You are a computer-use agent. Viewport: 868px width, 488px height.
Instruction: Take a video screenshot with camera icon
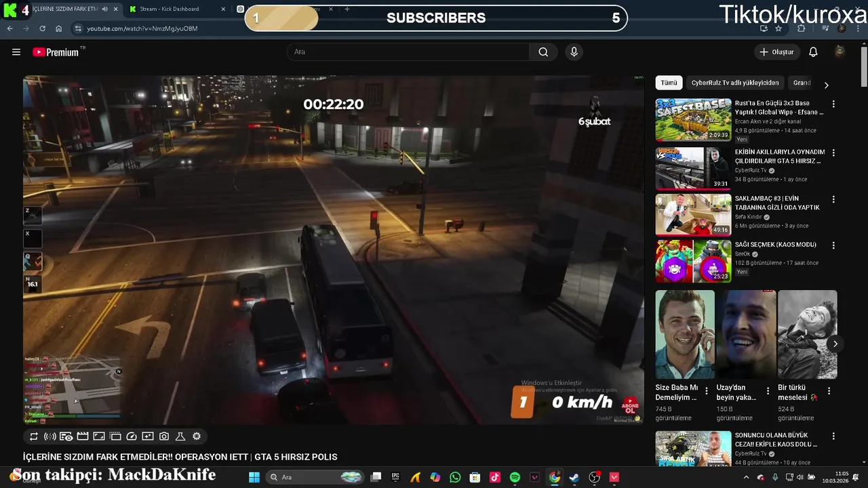pyautogui.click(x=164, y=436)
